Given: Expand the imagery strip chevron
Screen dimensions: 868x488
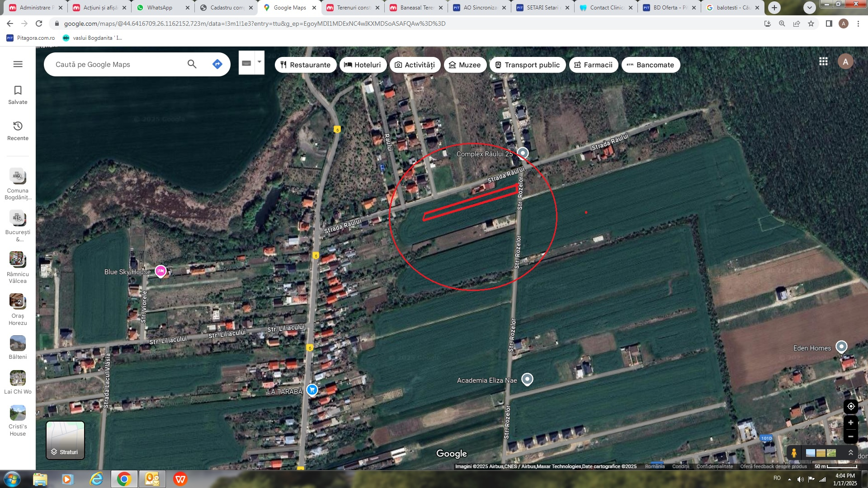Looking at the screenshot, I should (850, 452).
